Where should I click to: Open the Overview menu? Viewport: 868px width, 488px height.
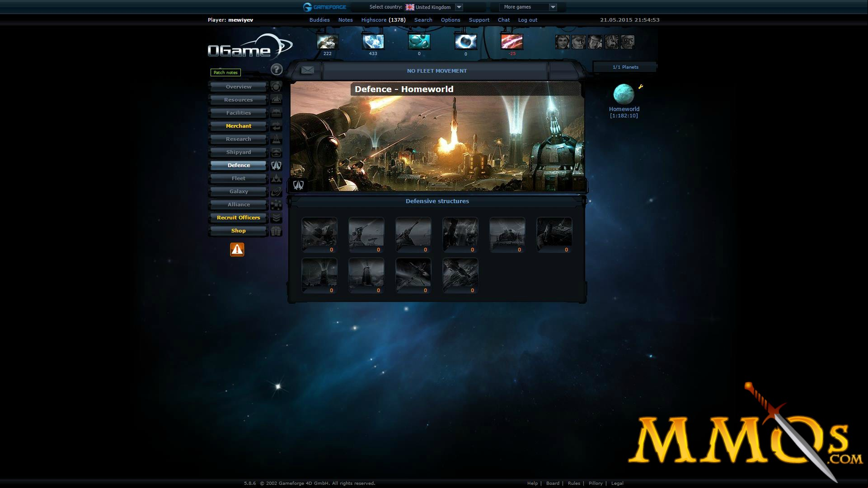[x=239, y=87]
